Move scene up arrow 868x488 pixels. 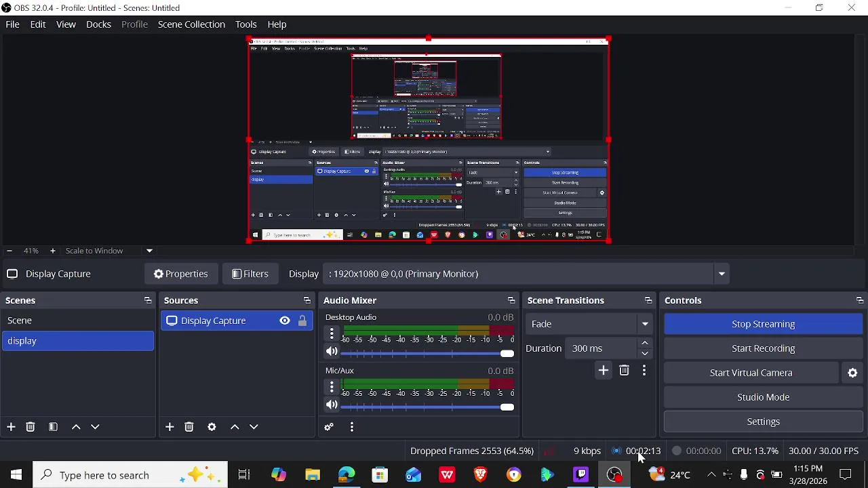(x=76, y=427)
